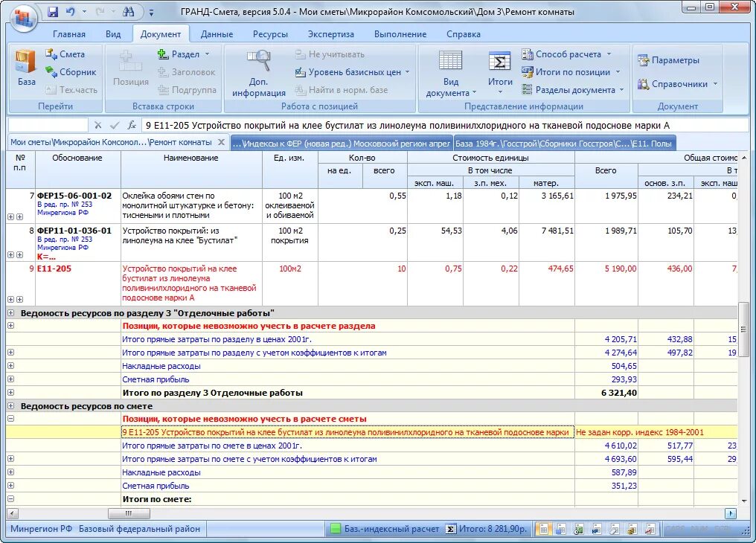Open the undo history dropdown arrow
The width and height of the screenshot is (756, 543).
pyautogui.click(x=84, y=12)
